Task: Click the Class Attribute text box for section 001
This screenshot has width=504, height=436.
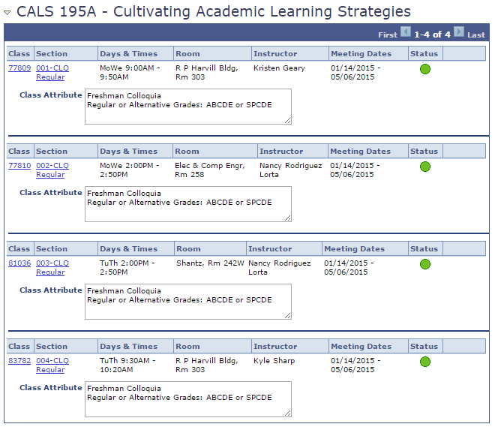Action: tap(187, 107)
